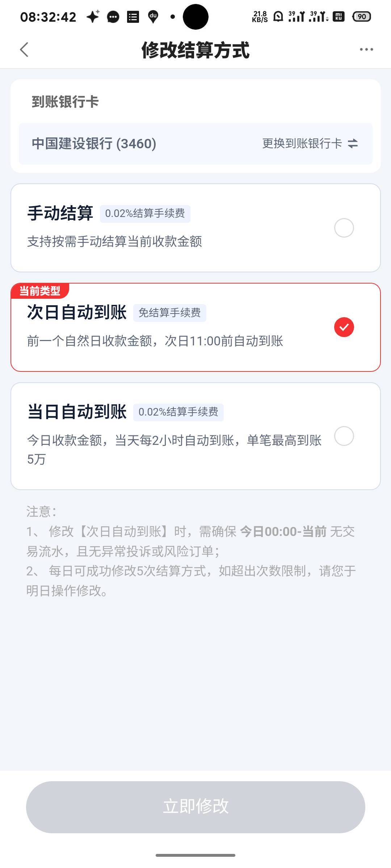Tap the 当前类型 red label tag
The width and height of the screenshot is (391, 868).
point(39,291)
